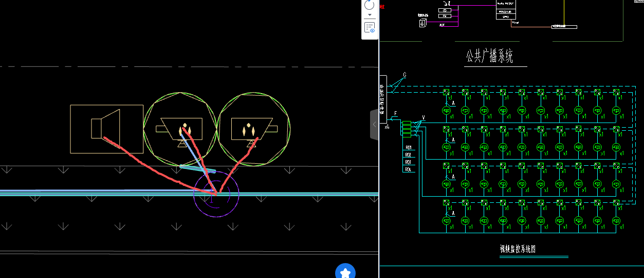Click the 公共广播系统 title text
This screenshot has width=644, height=278.
(489, 56)
